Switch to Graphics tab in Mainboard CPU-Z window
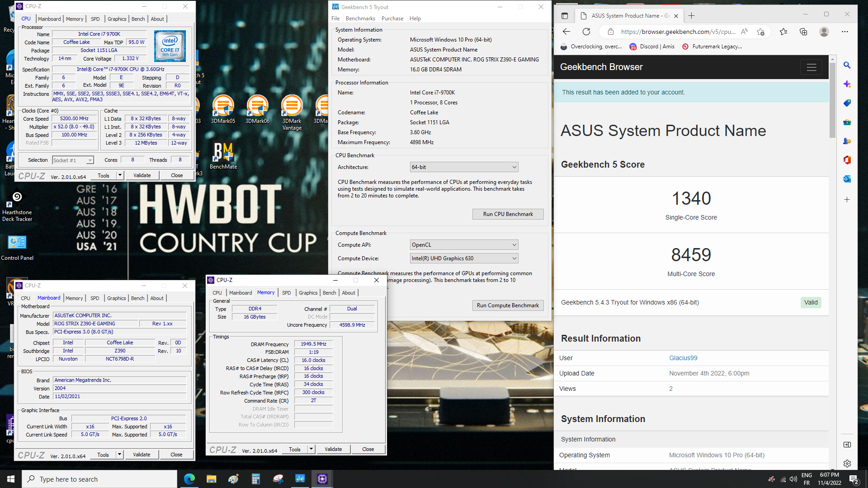This screenshot has height=488, width=868. 116,298
